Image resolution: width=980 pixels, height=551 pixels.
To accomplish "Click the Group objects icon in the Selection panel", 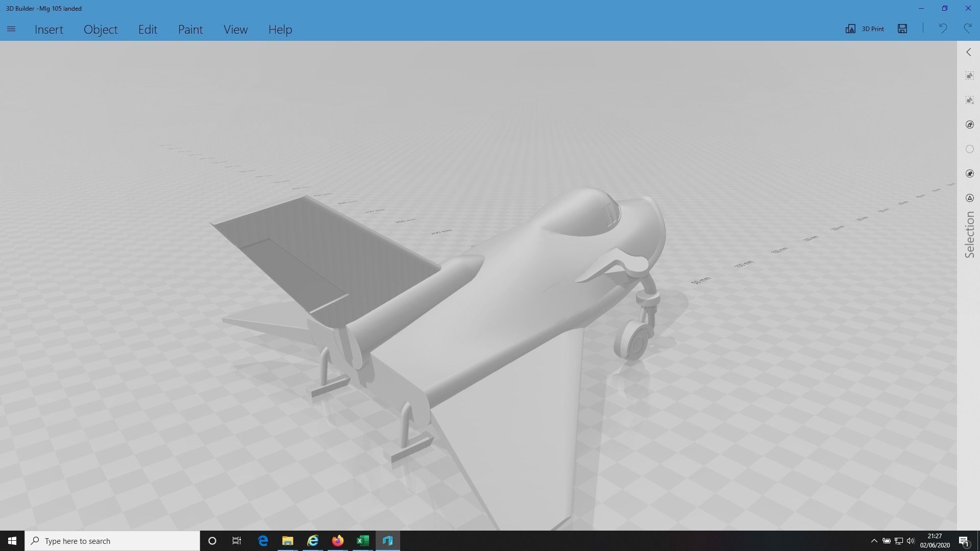I will pyautogui.click(x=970, y=124).
